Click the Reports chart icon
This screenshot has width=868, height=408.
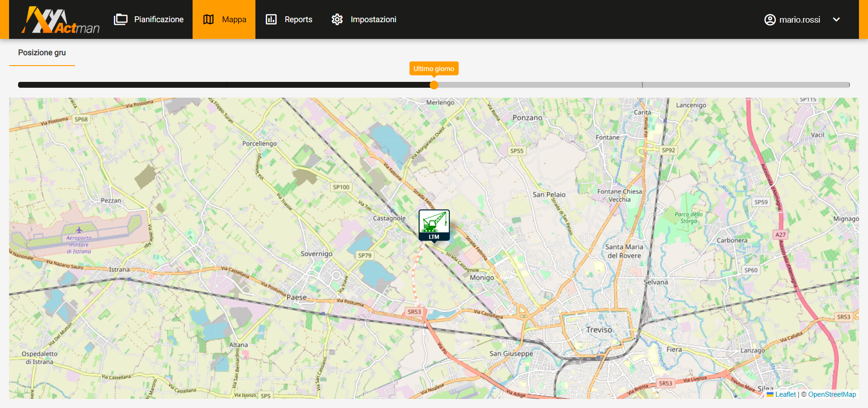[271, 19]
